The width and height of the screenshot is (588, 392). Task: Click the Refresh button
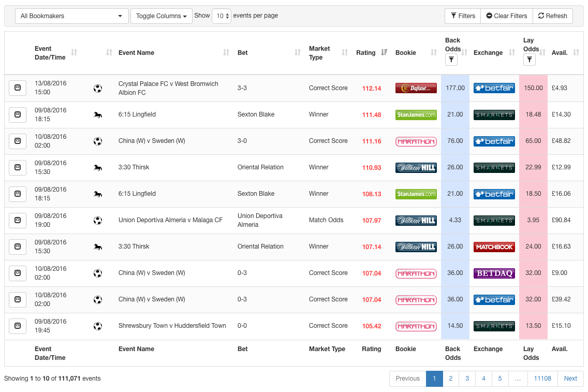click(x=552, y=16)
